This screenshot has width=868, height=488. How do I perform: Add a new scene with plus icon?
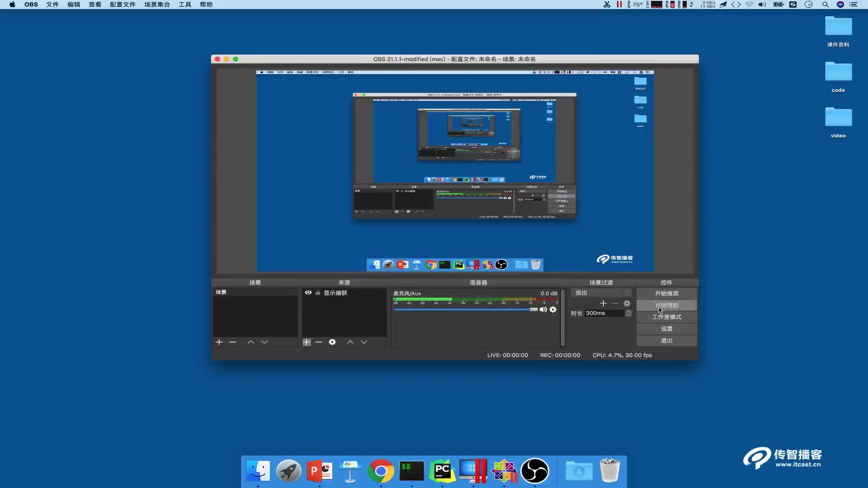click(219, 342)
